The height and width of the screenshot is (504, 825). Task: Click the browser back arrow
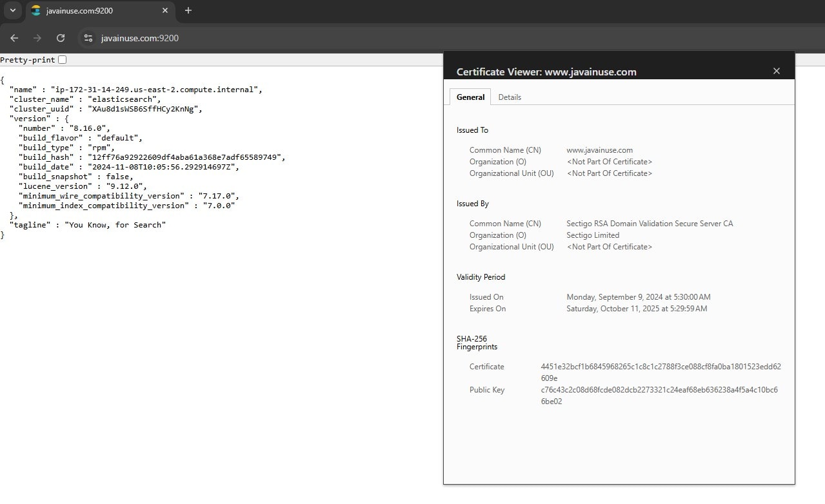14,38
